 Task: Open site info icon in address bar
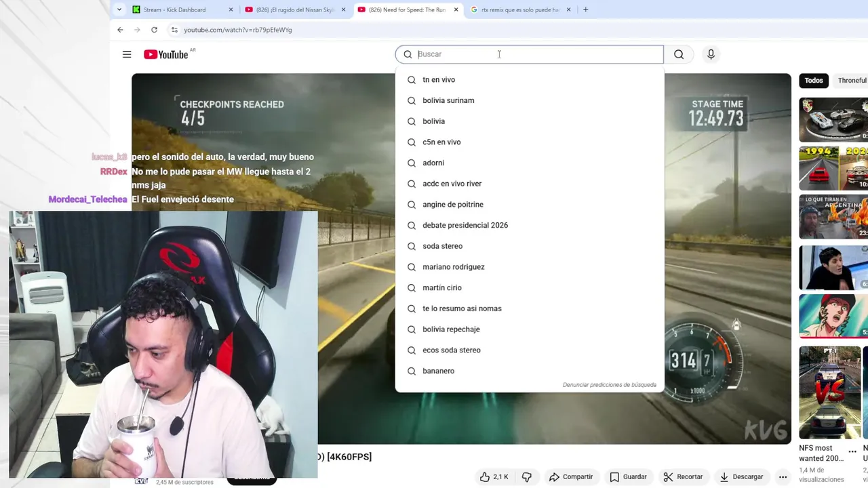[174, 30]
